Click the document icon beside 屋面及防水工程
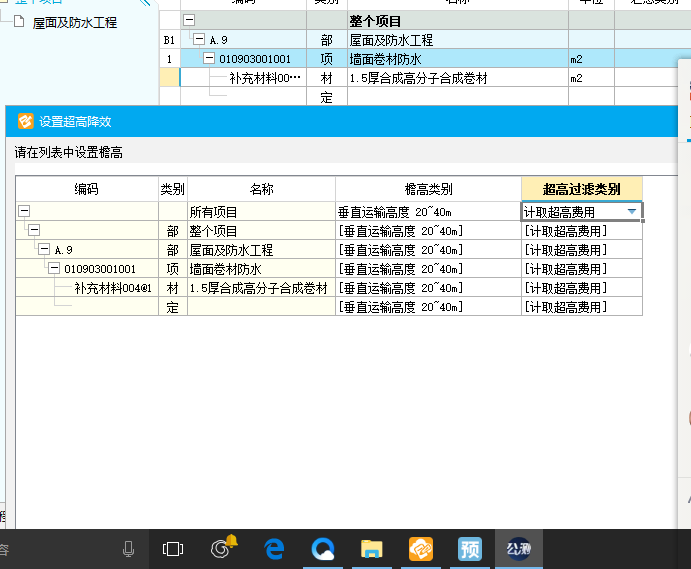Screen dimensions: 691x569 (x=19, y=21)
